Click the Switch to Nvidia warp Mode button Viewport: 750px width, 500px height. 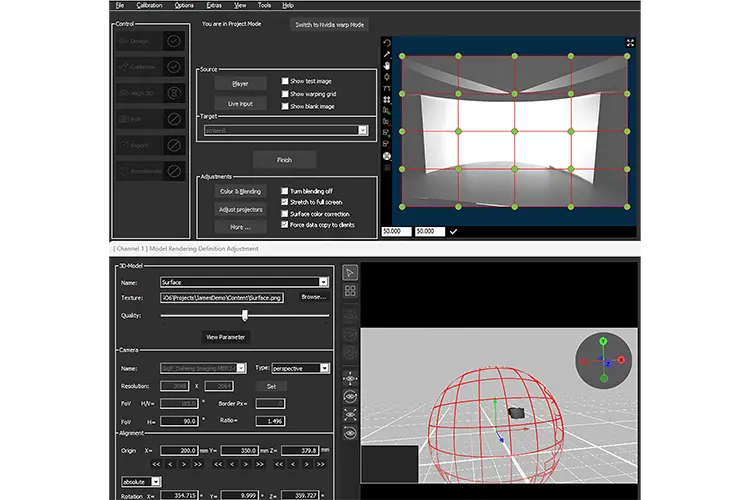point(330,24)
